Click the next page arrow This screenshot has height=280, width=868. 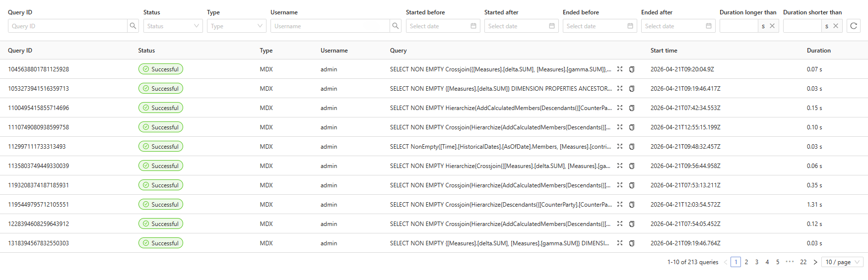point(815,262)
